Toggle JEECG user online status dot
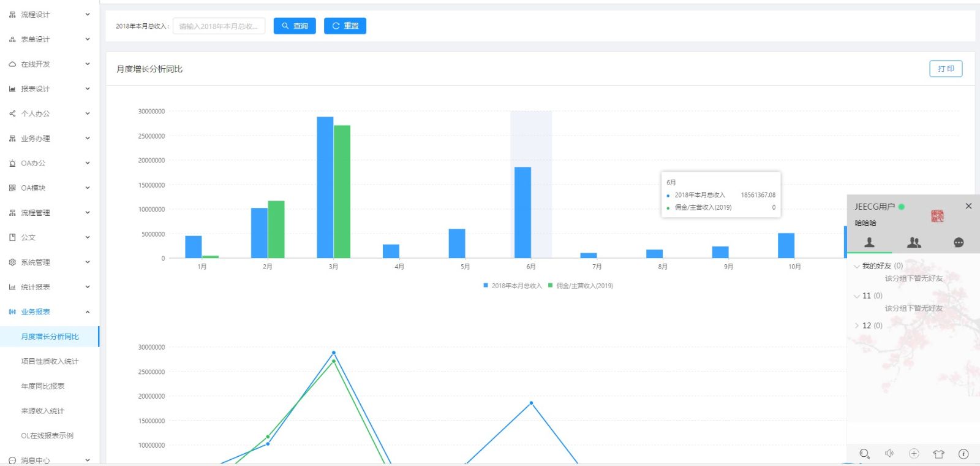The height and width of the screenshot is (466, 980). (x=902, y=207)
